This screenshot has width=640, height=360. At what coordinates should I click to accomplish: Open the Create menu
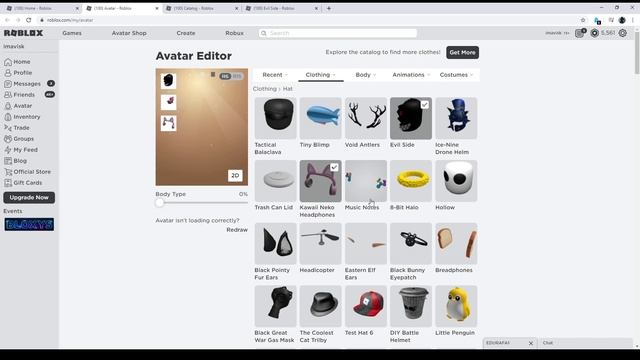[x=186, y=33]
